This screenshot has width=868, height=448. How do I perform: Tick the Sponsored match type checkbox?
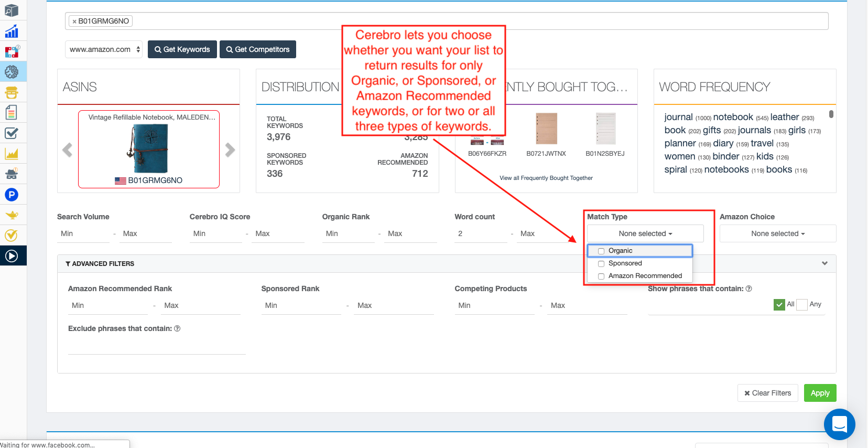tap(601, 264)
